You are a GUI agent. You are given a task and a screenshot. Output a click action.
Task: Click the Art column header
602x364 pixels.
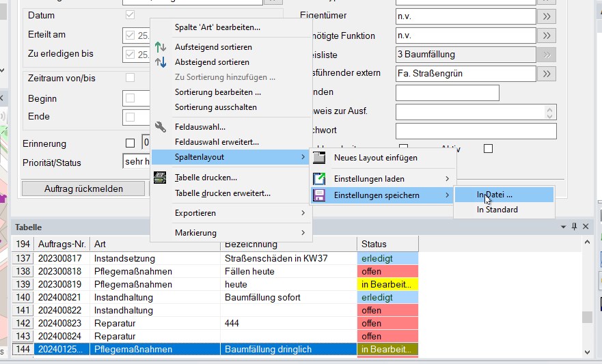tap(154, 244)
